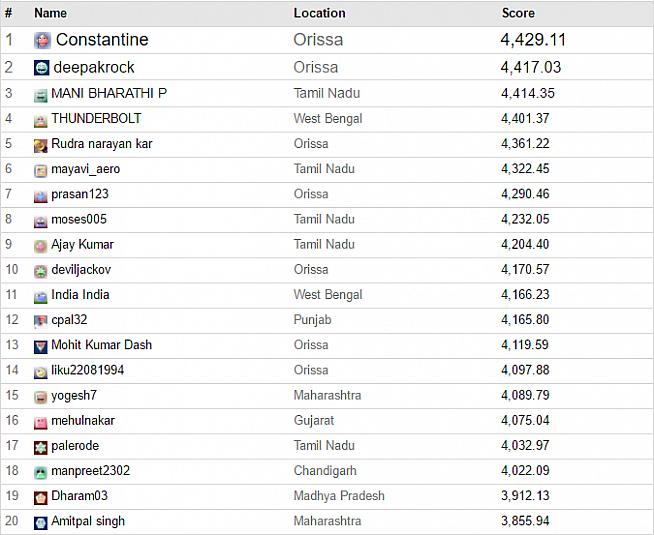
Task: Sort by the Location column header
Action: pos(319,13)
